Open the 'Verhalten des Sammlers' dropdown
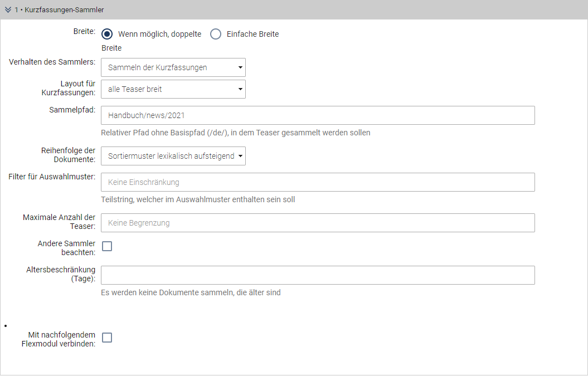 pyautogui.click(x=173, y=67)
